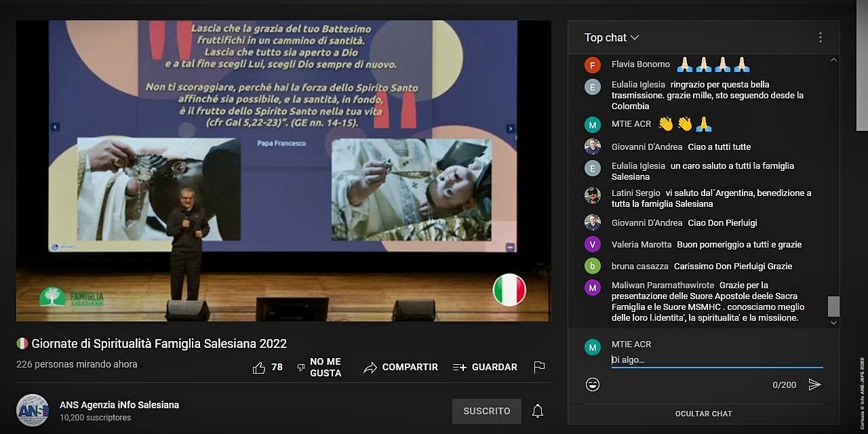Click bruna casazza's avatar in chat
Viewport: 868px width, 434px height.
tap(593, 266)
